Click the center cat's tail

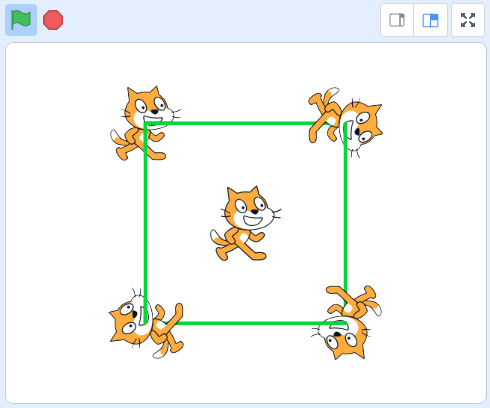217,239
